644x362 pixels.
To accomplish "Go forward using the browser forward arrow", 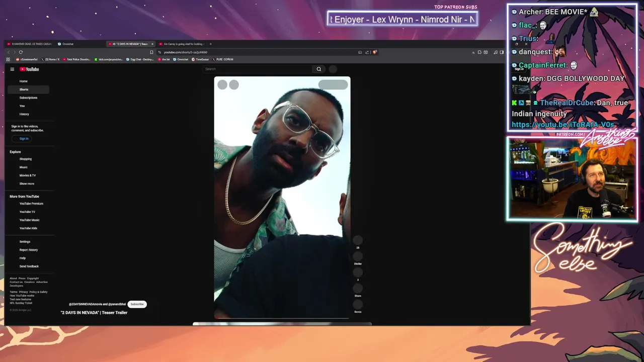I will click(15, 52).
